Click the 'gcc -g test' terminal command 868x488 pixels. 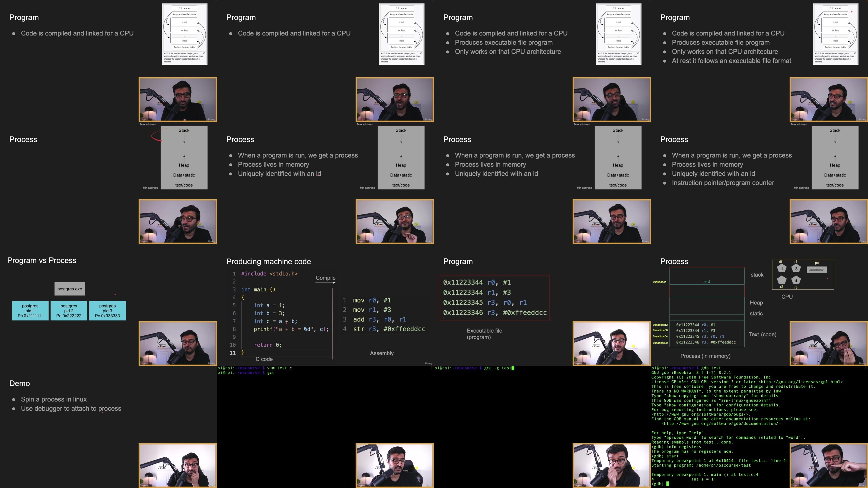(x=498, y=368)
